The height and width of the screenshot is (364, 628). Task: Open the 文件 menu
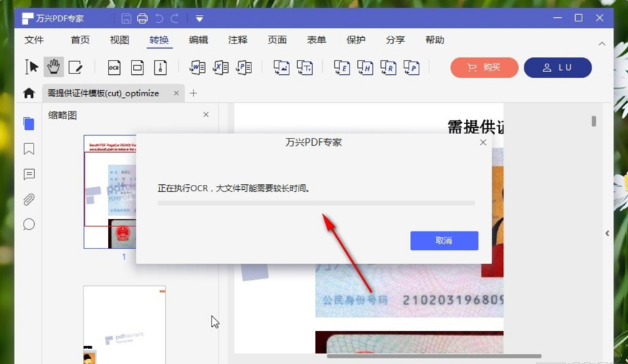pos(34,40)
